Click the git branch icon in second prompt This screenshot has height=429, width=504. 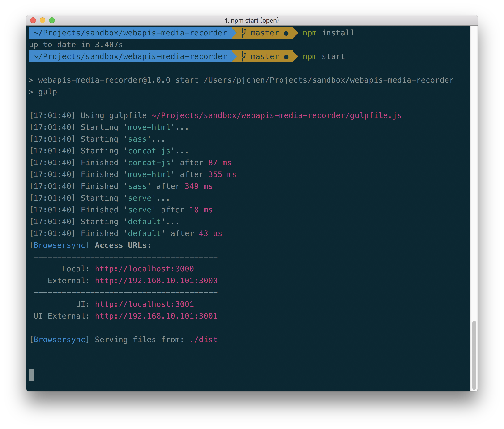pyautogui.click(x=244, y=56)
